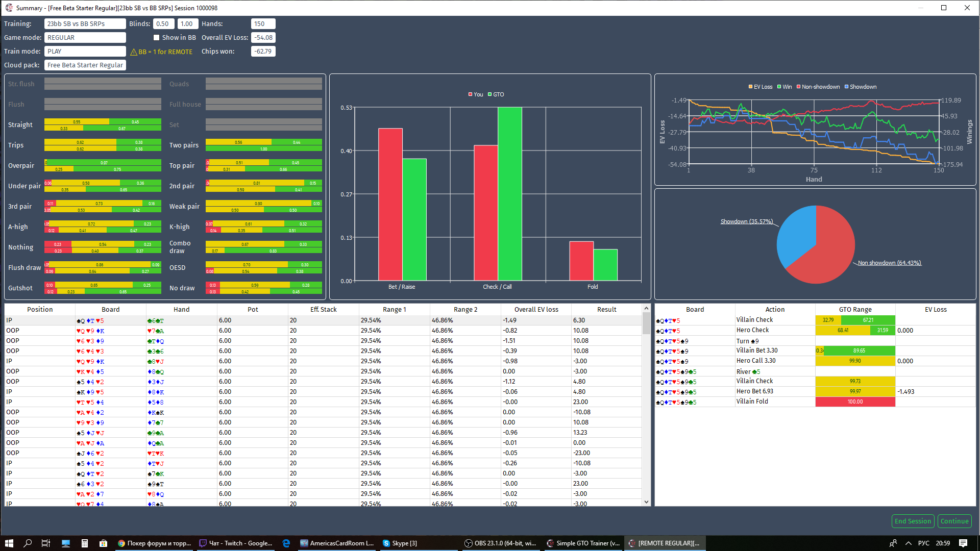Open Windows Start menu
This screenshot has width=980, height=551.
[x=9, y=543]
